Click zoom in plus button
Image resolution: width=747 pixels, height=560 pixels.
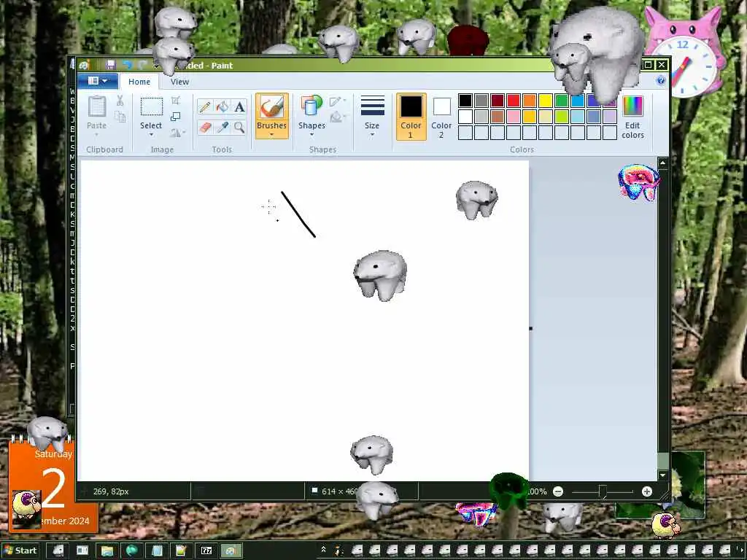646,491
